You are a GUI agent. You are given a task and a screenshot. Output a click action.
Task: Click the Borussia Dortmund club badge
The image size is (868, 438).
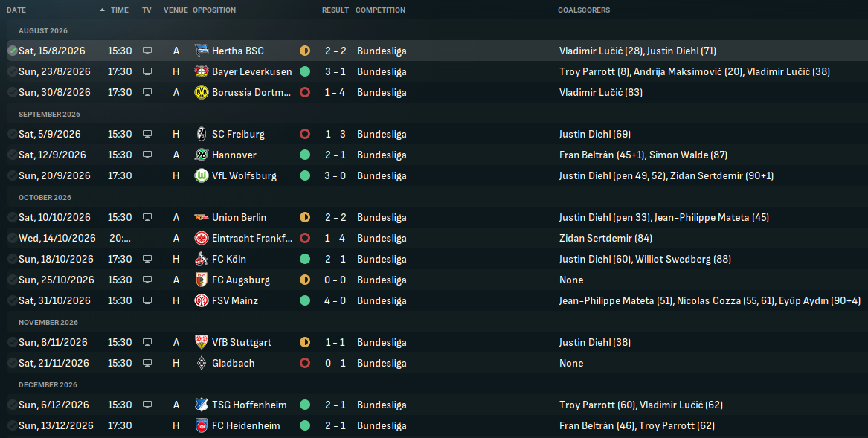click(x=202, y=92)
